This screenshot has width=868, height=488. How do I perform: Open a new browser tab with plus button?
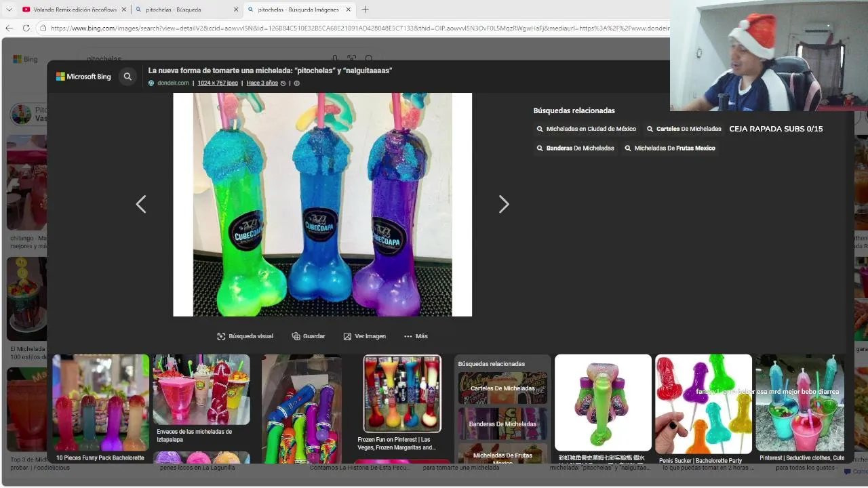tap(365, 9)
